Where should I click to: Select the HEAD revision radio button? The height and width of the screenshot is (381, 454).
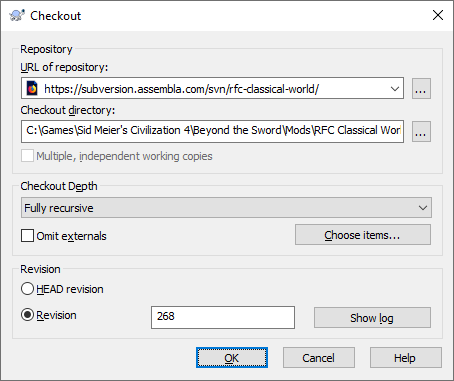tap(27, 289)
